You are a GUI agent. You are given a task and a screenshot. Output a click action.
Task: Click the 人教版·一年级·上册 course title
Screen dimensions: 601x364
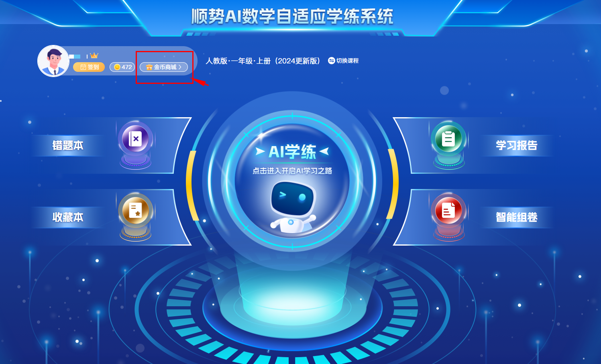tap(263, 61)
